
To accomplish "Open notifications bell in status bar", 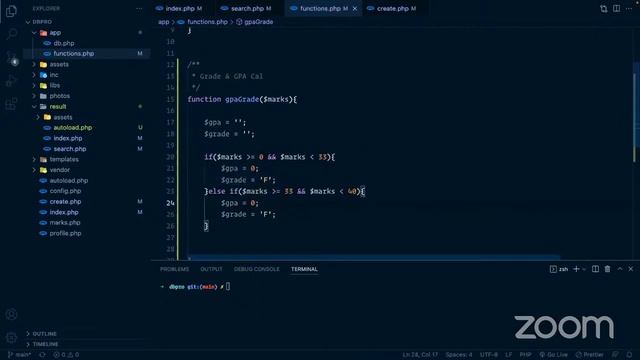I will [x=629, y=355].
